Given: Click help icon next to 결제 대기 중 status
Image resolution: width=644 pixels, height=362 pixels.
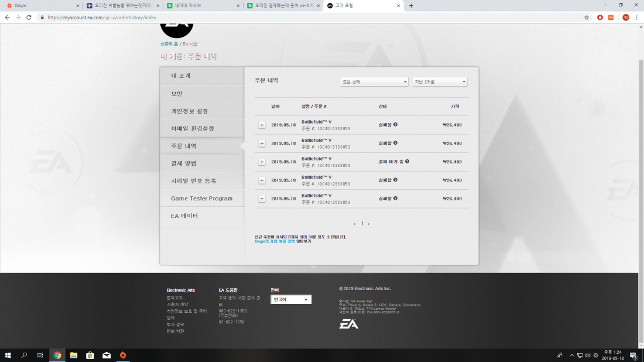Looking at the screenshot, I should coord(407,162).
